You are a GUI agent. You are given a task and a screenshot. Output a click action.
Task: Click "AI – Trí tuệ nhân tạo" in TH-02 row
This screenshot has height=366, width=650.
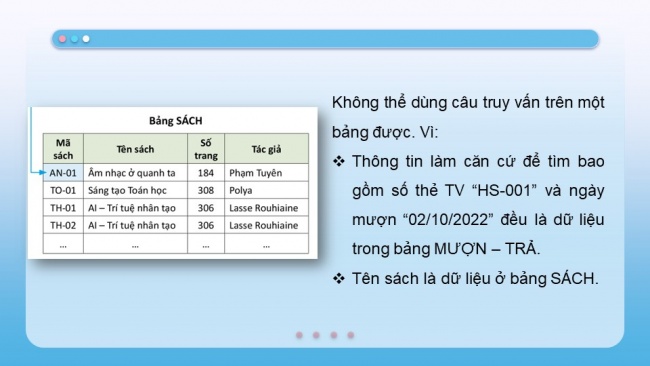pos(136,225)
